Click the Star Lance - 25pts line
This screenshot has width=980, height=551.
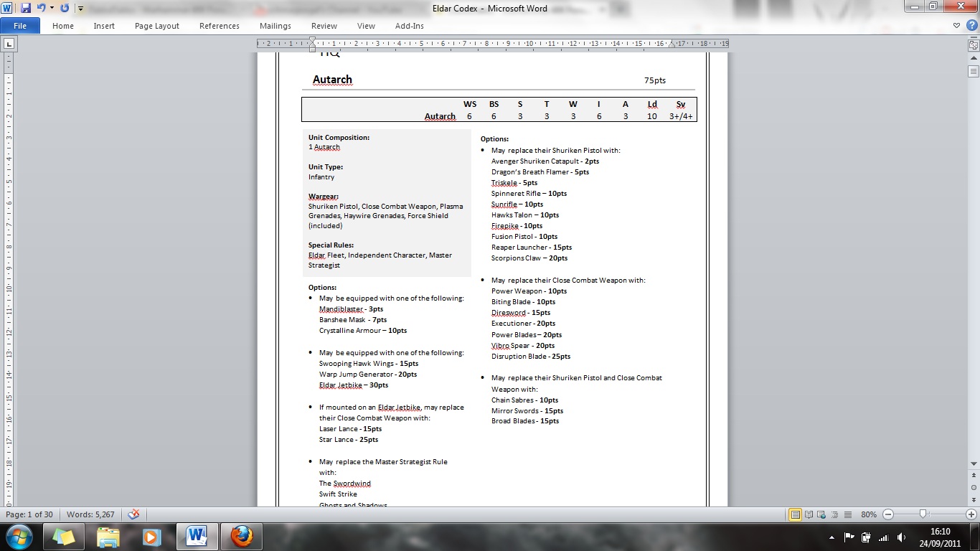click(x=349, y=440)
